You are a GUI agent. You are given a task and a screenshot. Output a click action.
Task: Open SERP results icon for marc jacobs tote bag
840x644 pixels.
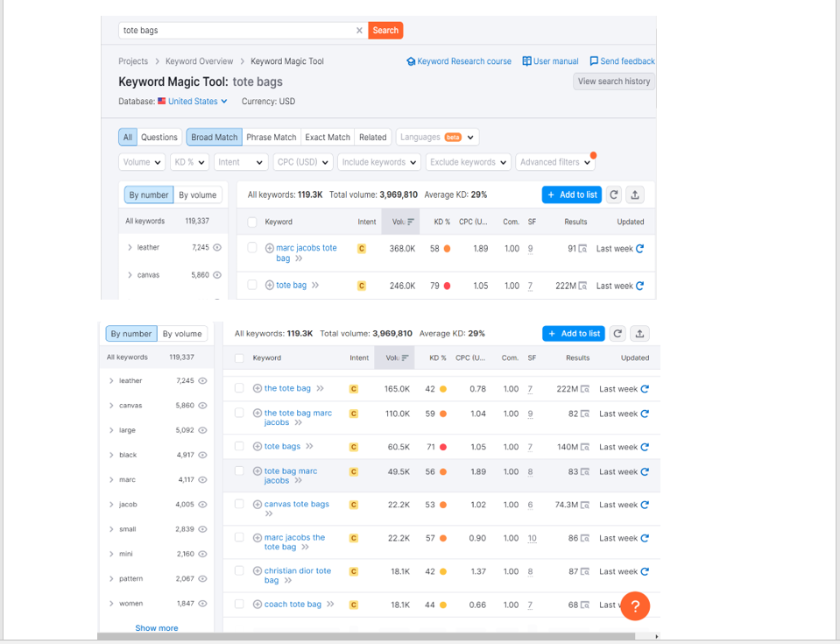pos(582,249)
